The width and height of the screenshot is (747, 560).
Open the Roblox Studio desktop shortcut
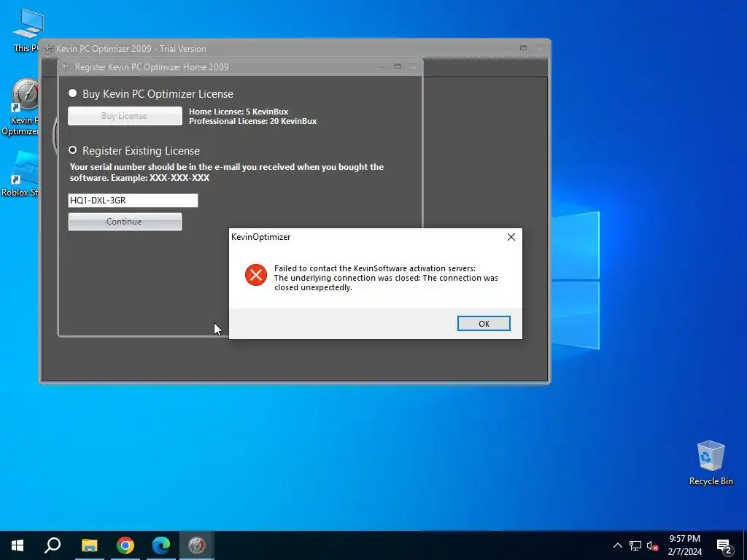[x=20, y=174]
